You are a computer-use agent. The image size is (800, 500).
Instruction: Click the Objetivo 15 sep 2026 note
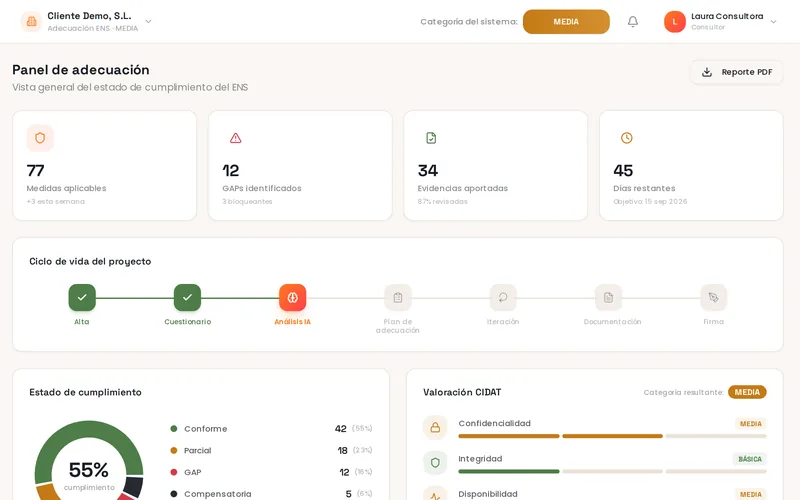coord(650,202)
